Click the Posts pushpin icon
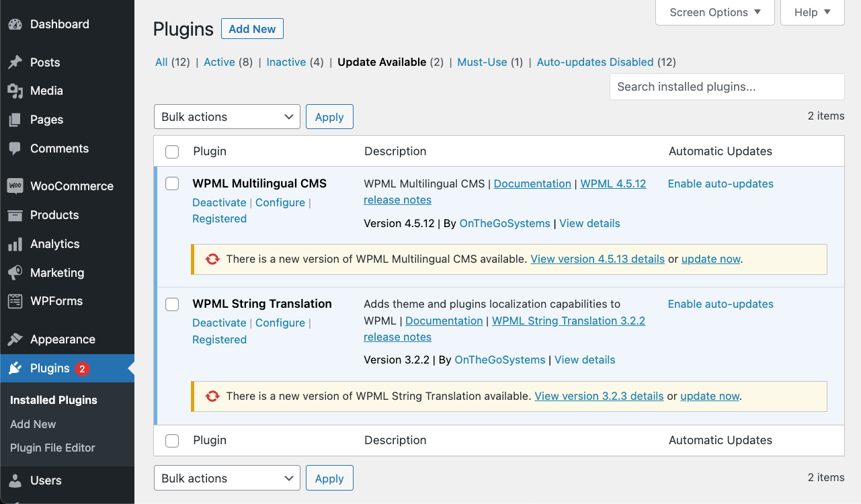 [x=15, y=62]
